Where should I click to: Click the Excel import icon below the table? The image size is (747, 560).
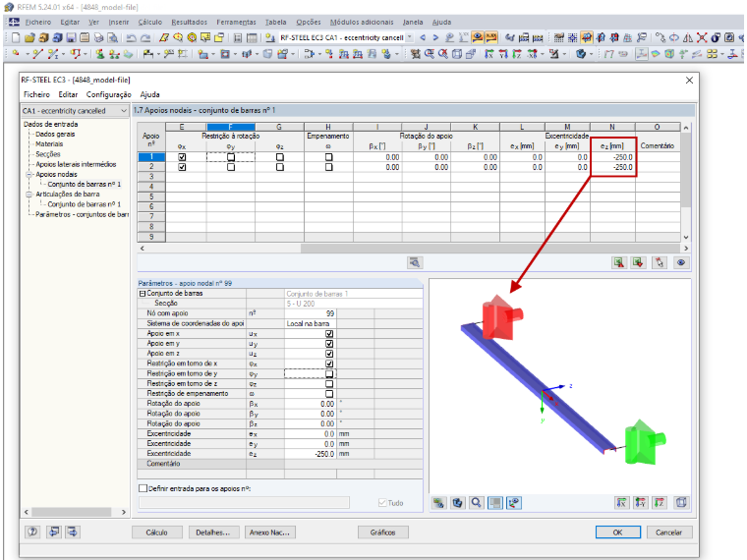(638, 263)
